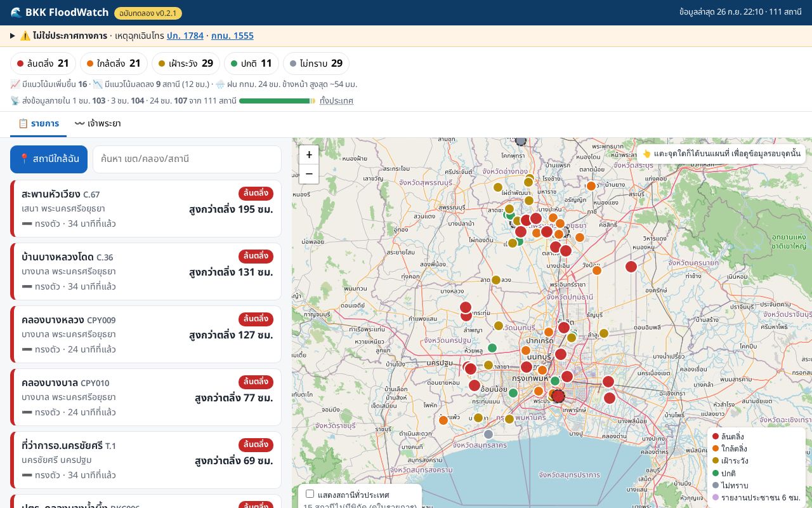The height and width of the screenshot is (508, 812).
Task: Toggle the ใกล้ตลิ่ง 21 filter chip
Action: coord(114,63)
